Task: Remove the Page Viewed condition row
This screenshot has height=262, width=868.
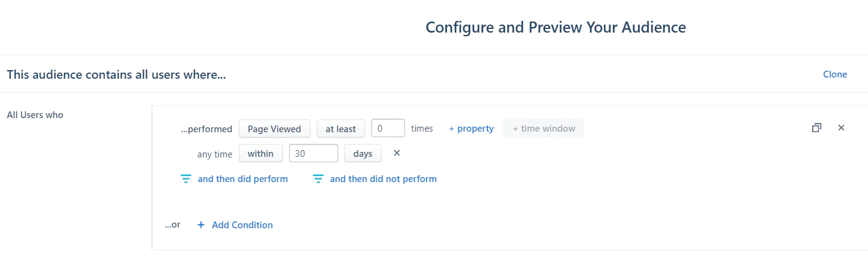Action: tap(841, 128)
